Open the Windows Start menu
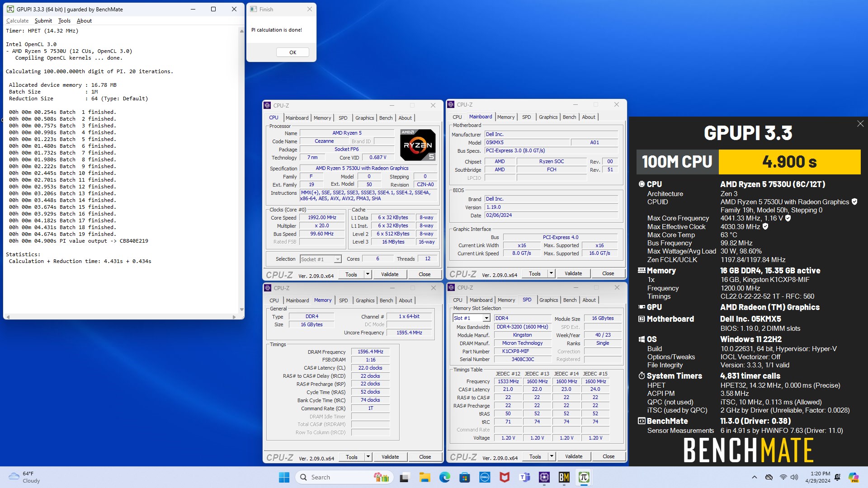This screenshot has height=488, width=868. click(x=284, y=477)
